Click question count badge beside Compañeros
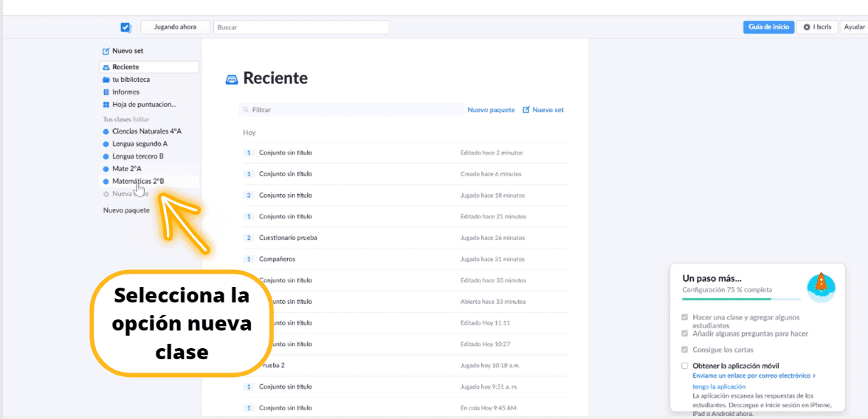Viewport: 868px width, 419px height. tap(249, 259)
